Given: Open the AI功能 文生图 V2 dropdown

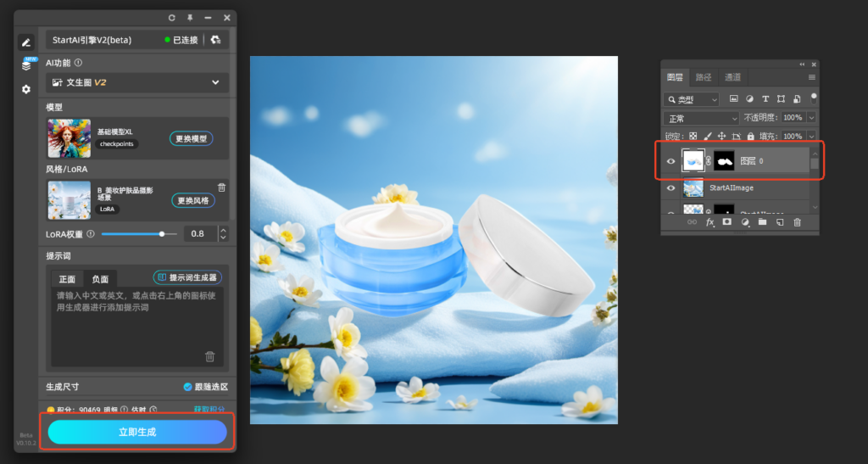Looking at the screenshot, I should tap(137, 82).
